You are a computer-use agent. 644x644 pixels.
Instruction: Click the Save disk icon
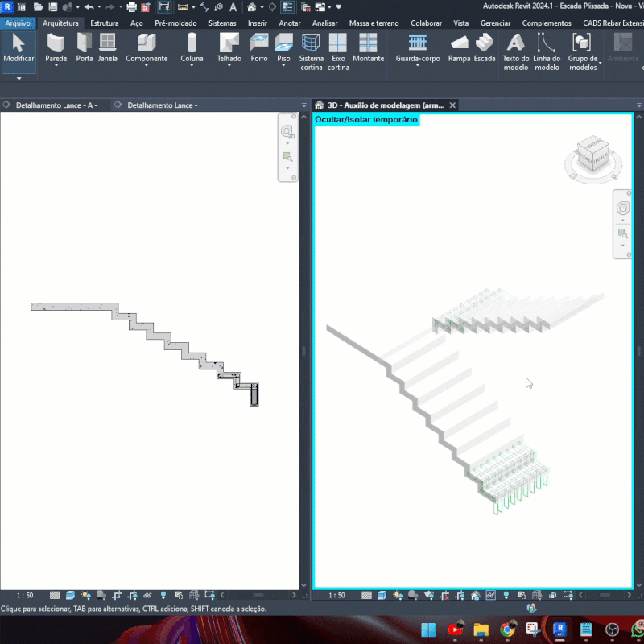52,7
